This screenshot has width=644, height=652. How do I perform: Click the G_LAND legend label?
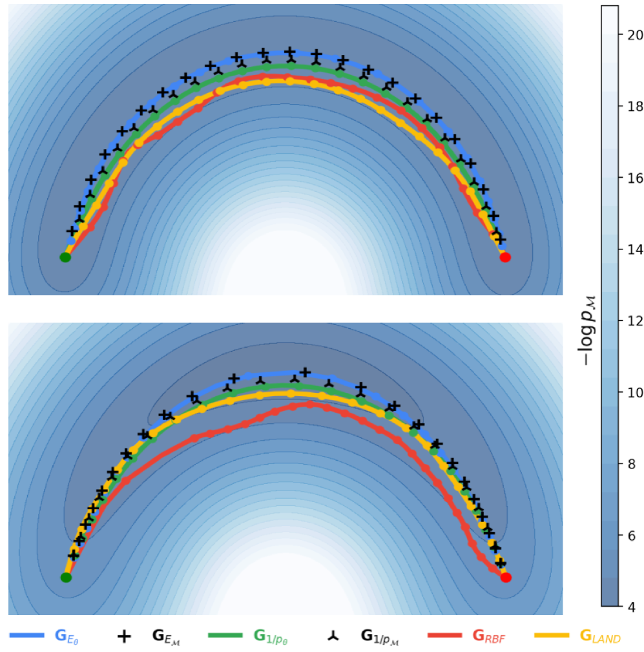600,636
